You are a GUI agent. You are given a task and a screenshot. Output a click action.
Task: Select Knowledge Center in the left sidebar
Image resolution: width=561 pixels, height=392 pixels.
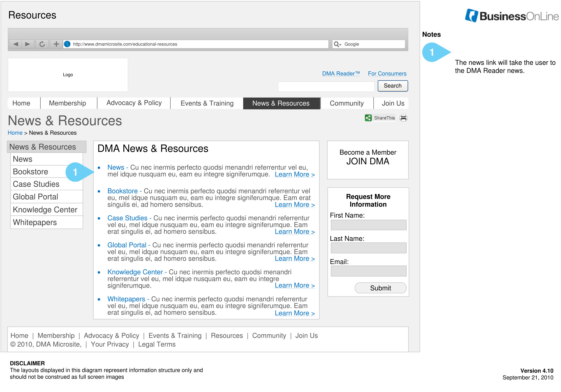47,210
